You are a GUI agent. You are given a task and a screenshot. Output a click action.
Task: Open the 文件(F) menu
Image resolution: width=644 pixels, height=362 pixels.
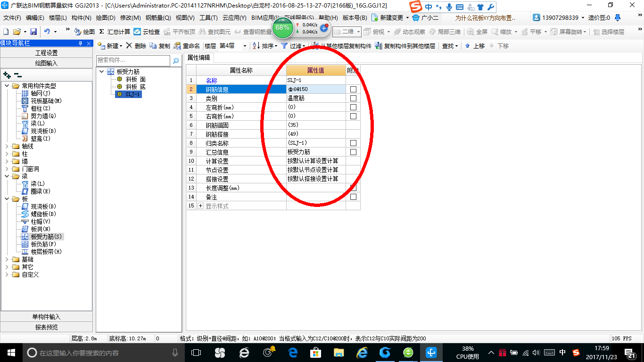coord(12,17)
